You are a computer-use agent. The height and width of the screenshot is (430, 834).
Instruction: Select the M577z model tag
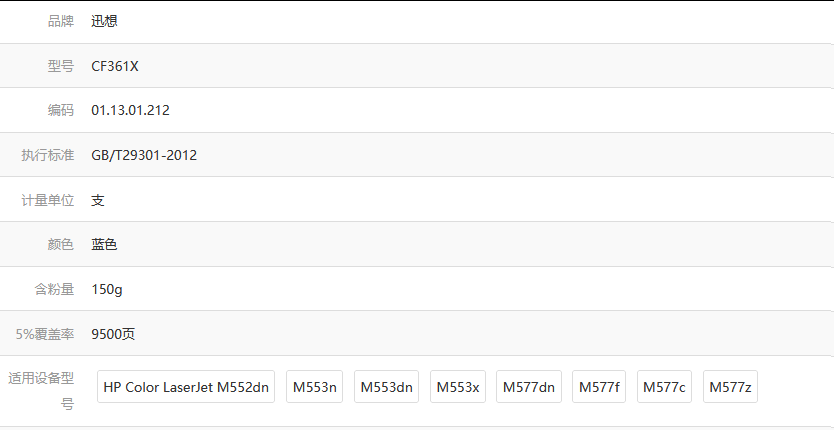[x=730, y=387]
